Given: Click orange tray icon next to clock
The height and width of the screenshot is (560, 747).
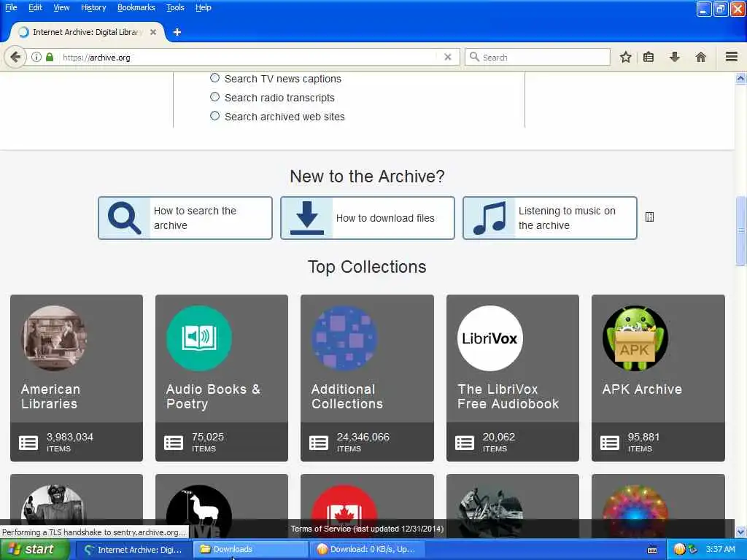Looking at the screenshot, I should tap(679, 549).
